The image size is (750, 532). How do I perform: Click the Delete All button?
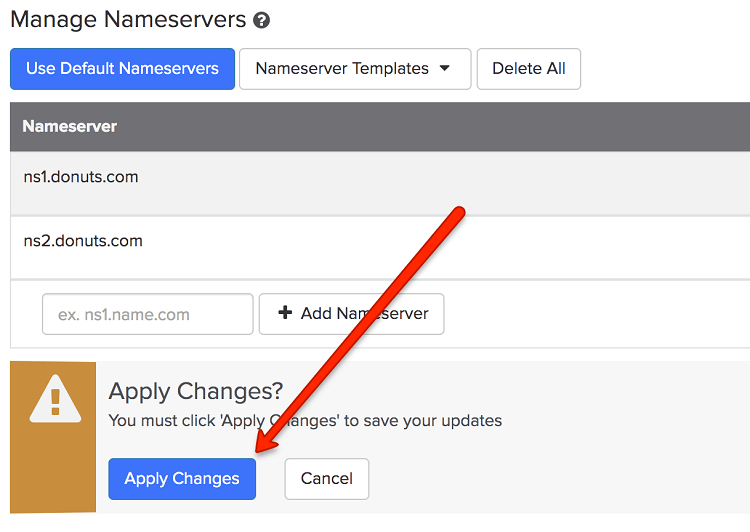(x=528, y=69)
